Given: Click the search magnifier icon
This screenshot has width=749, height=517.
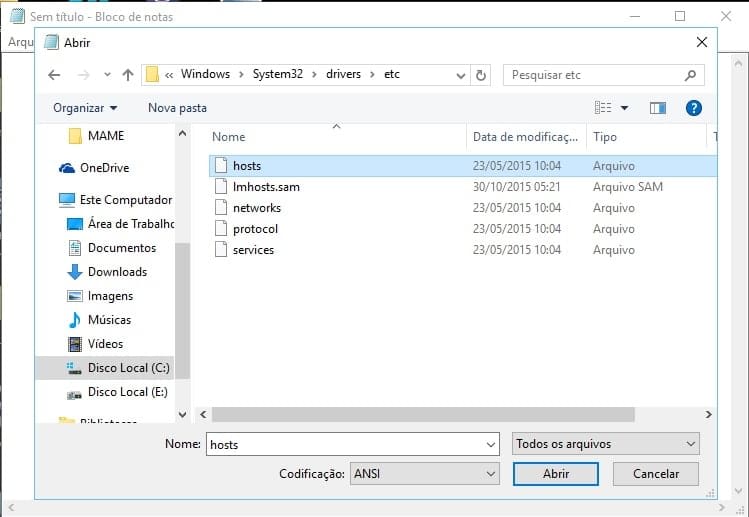Looking at the screenshot, I should pos(690,75).
